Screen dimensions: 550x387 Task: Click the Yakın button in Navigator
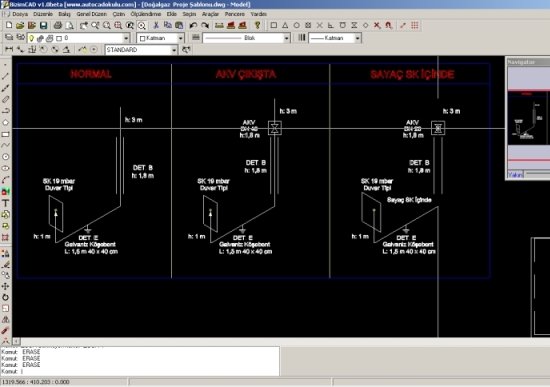515,175
